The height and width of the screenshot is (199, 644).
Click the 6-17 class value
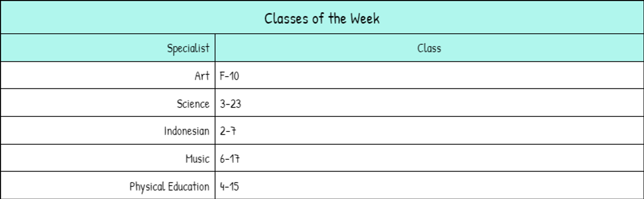click(x=229, y=159)
